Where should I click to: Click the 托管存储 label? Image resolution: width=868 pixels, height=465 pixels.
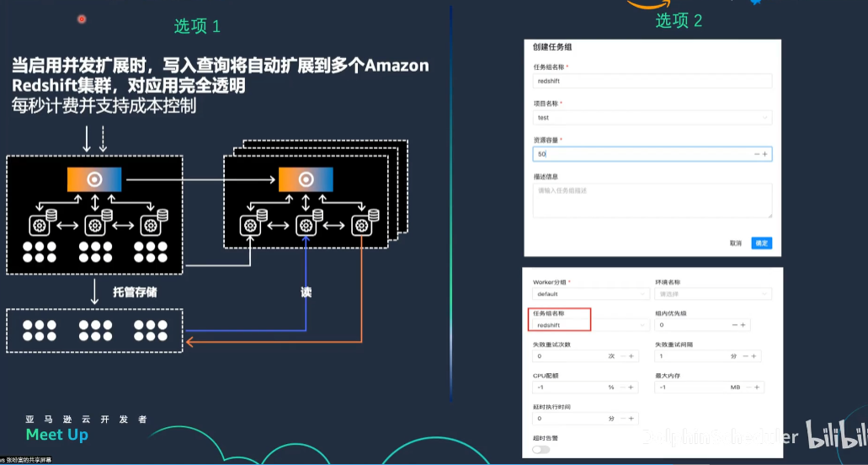135,292
